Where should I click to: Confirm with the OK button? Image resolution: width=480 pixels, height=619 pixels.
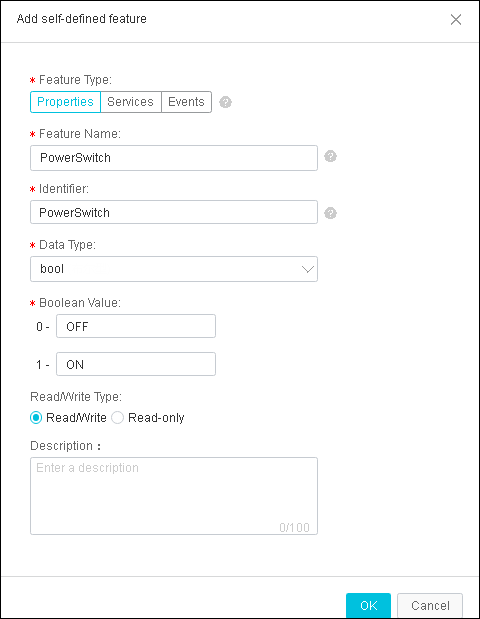(368, 605)
